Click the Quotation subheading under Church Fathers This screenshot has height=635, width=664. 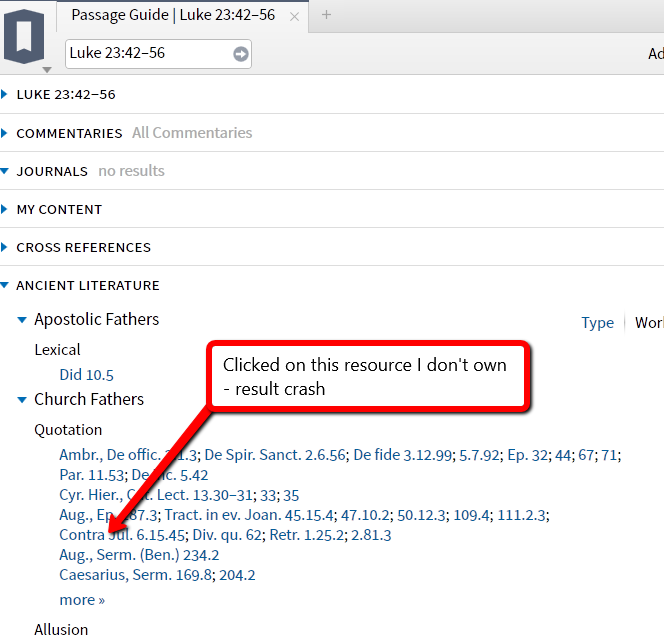(x=68, y=430)
